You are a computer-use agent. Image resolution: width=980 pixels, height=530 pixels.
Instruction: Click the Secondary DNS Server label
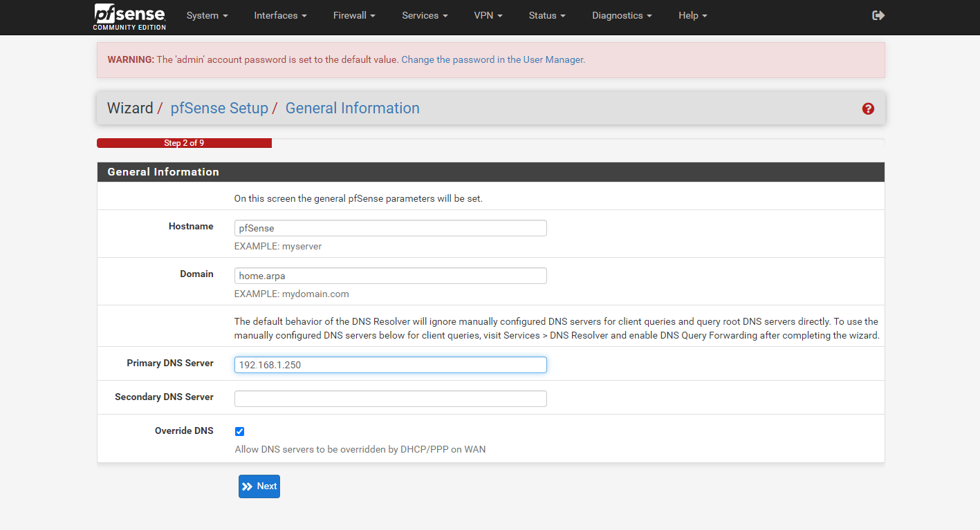[x=164, y=397]
